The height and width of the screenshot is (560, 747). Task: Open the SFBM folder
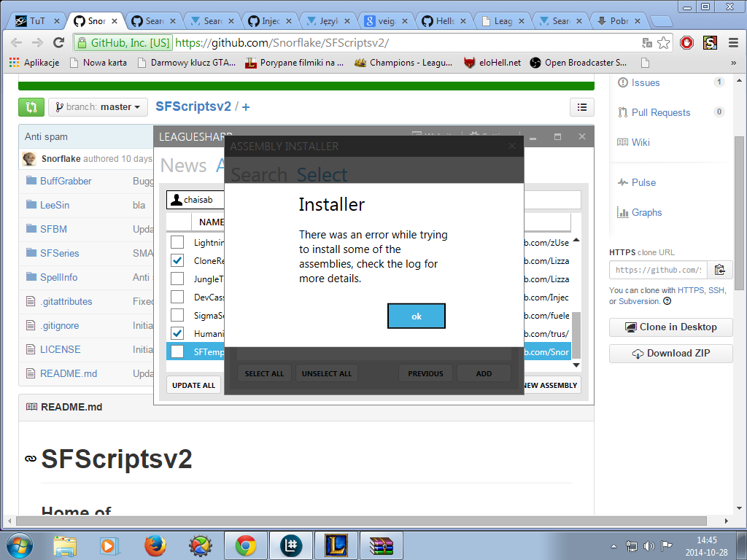[53, 229]
